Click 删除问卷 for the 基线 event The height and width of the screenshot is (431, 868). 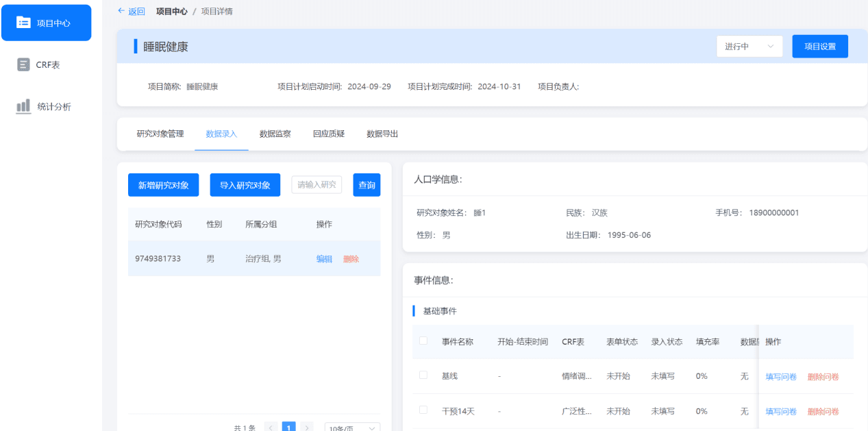pyautogui.click(x=823, y=376)
